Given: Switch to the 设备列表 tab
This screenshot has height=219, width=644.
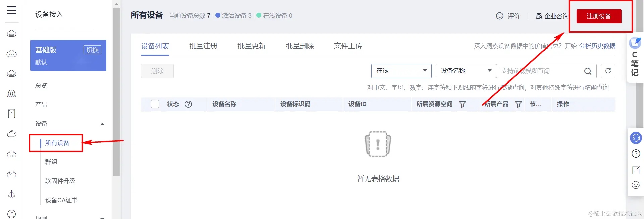Looking at the screenshot, I should click(155, 46).
